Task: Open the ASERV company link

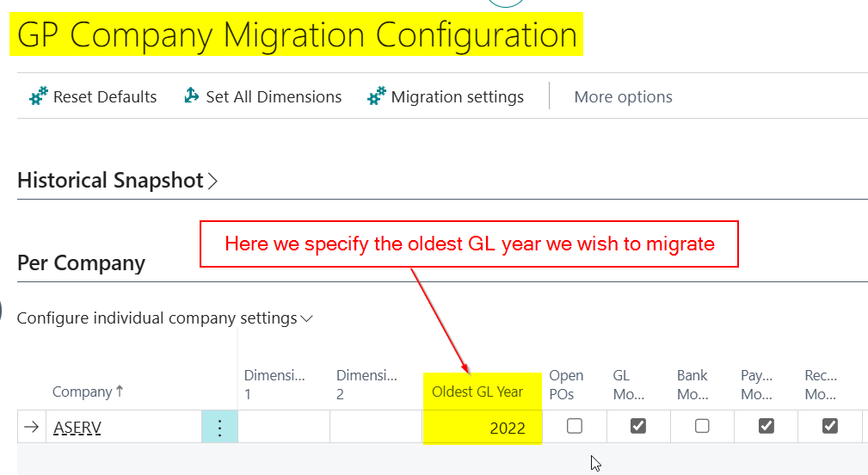Action: (x=77, y=428)
